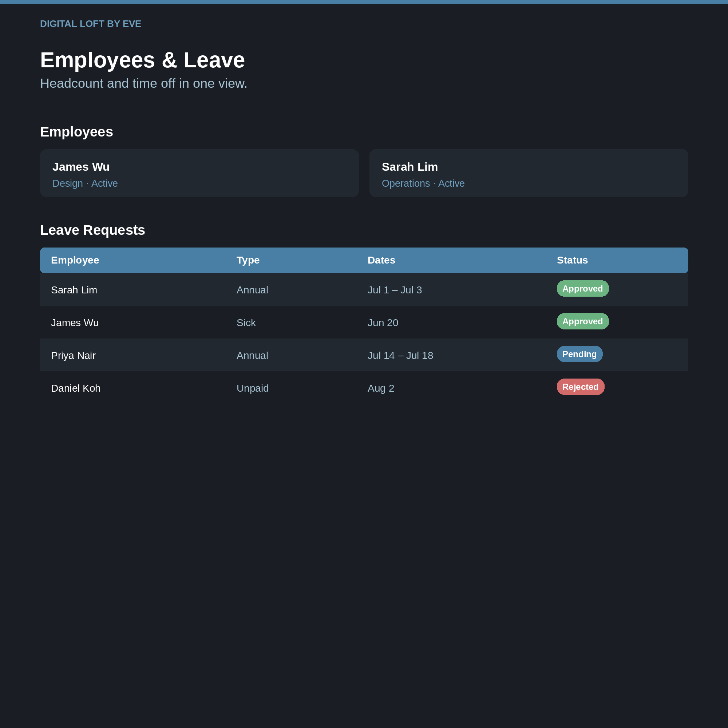
Task: Select the Priya Nair table row name
Action: tap(74, 356)
